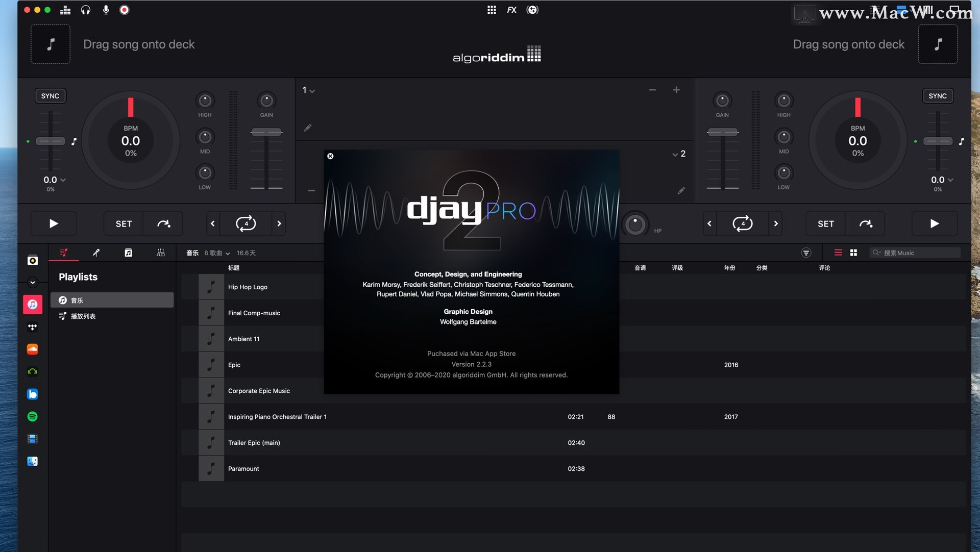This screenshot has height=552, width=980.
Task: Open the Finder files source
Action: click(x=32, y=461)
